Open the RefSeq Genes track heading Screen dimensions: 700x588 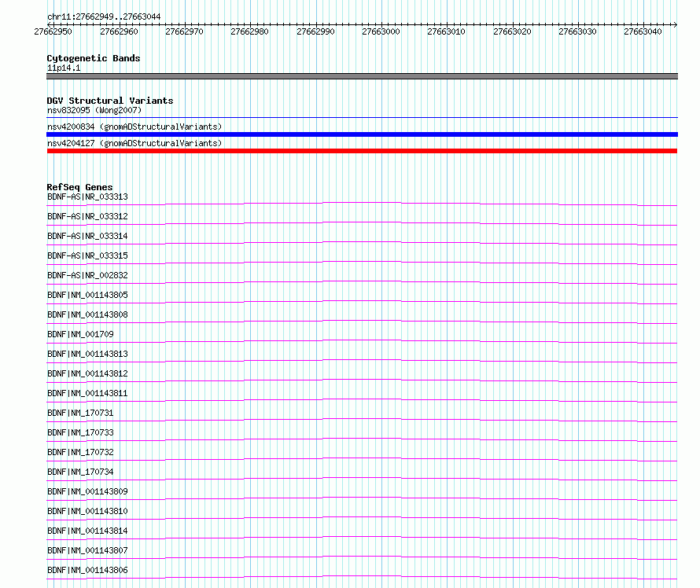coord(80,187)
